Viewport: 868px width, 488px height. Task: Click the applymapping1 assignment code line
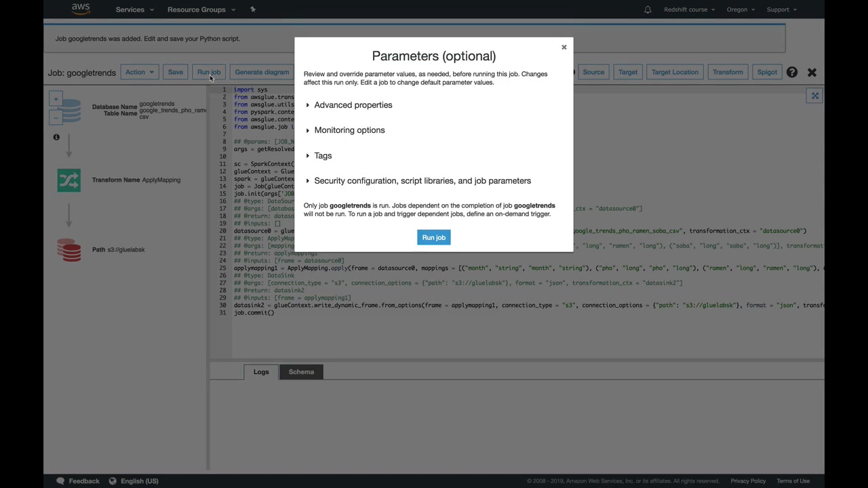click(x=529, y=268)
